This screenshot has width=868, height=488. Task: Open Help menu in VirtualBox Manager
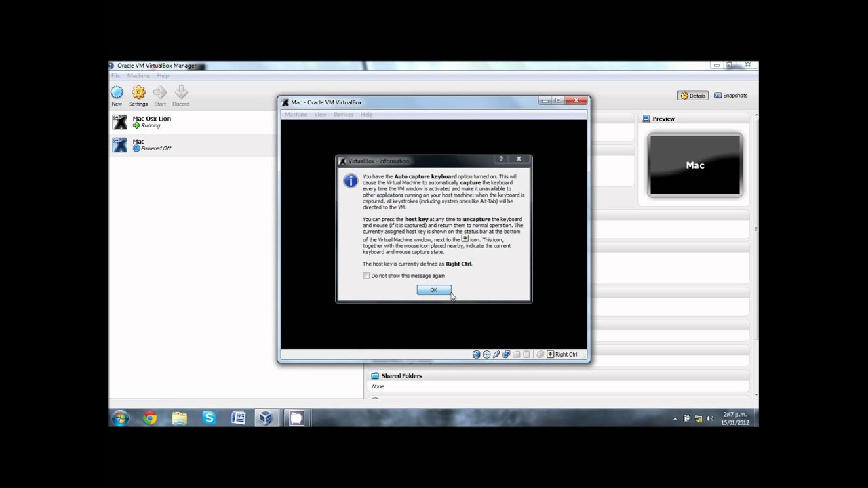163,76
